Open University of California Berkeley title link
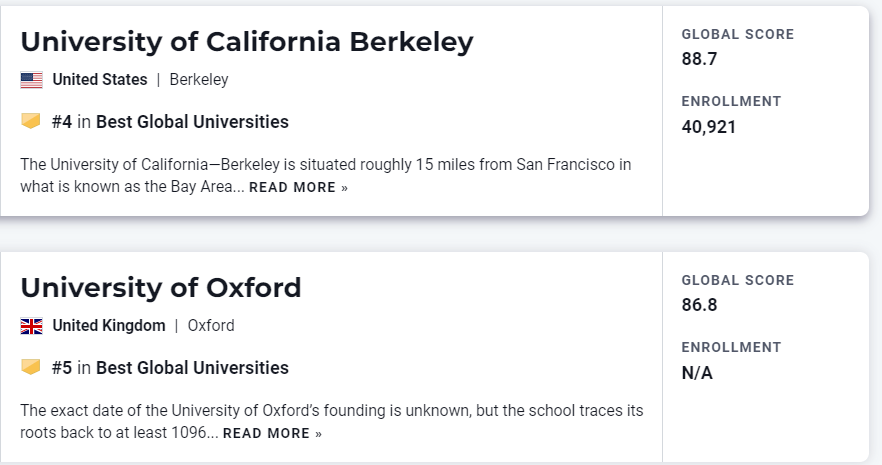Viewport: 882px width, 465px height. click(247, 42)
